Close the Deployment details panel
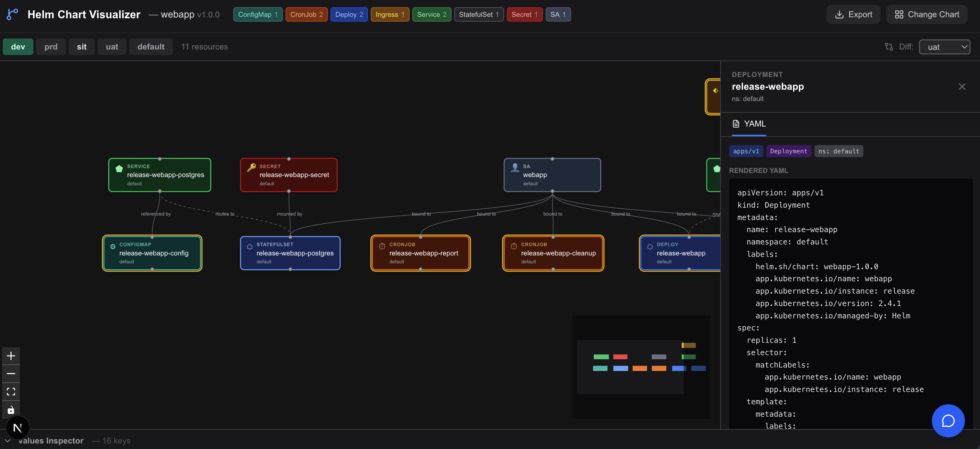The width and height of the screenshot is (980, 449). click(x=962, y=87)
